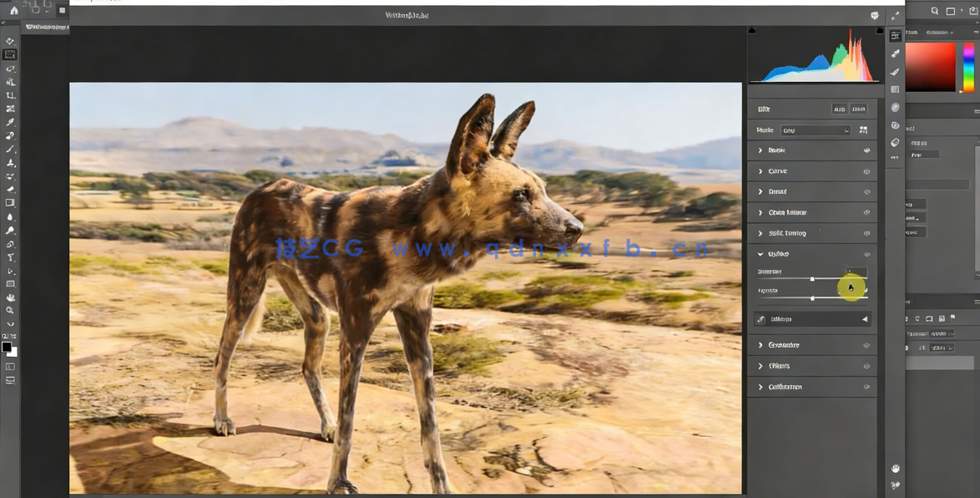This screenshot has width=980, height=498.
Task: Click the B&W button next to Auto
Action: 861,109
